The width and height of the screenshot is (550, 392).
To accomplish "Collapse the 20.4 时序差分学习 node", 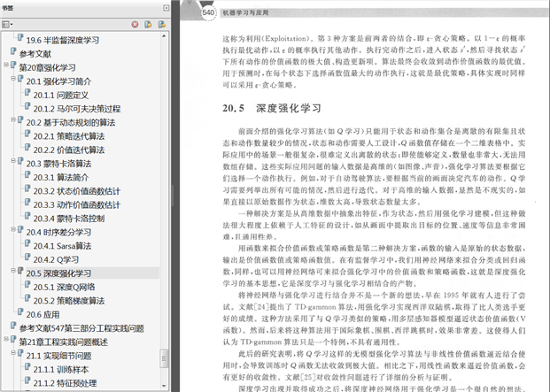I will 13,229.
